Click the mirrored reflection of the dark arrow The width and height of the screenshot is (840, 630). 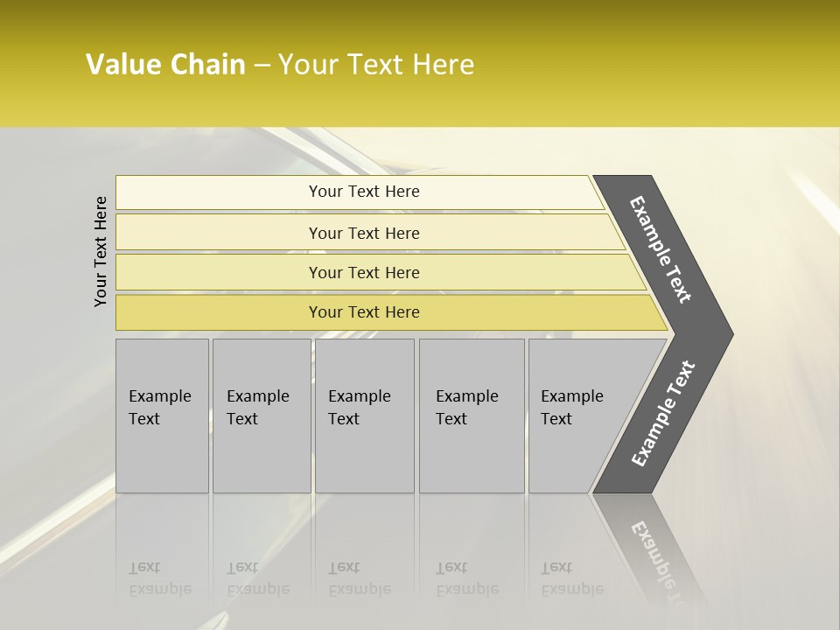coord(652,547)
